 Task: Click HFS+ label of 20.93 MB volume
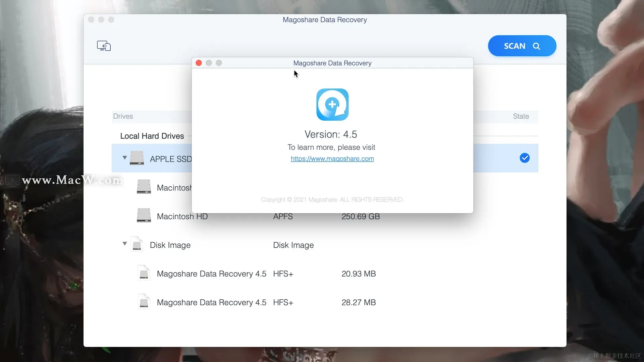(x=283, y=274)
